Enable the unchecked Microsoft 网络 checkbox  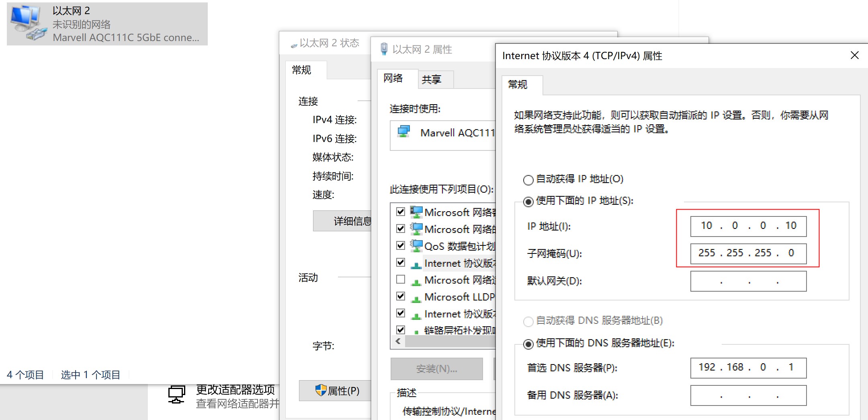400,279
